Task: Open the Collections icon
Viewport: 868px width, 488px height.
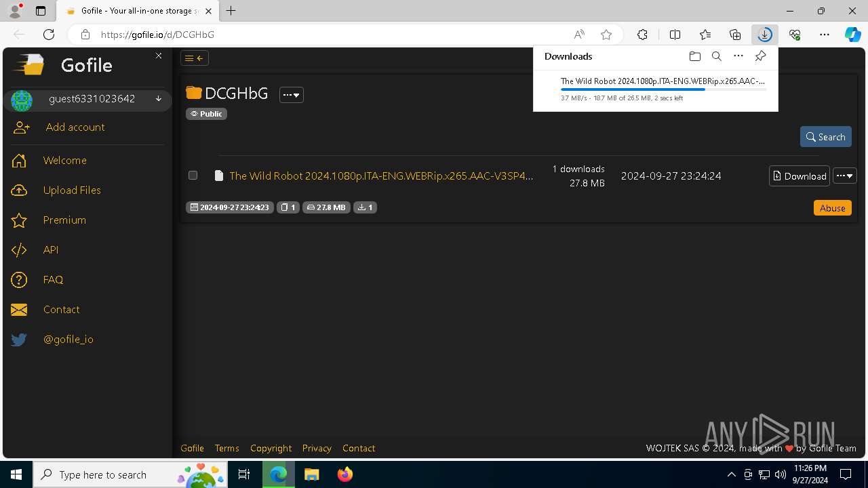Action: pos(735,35)
